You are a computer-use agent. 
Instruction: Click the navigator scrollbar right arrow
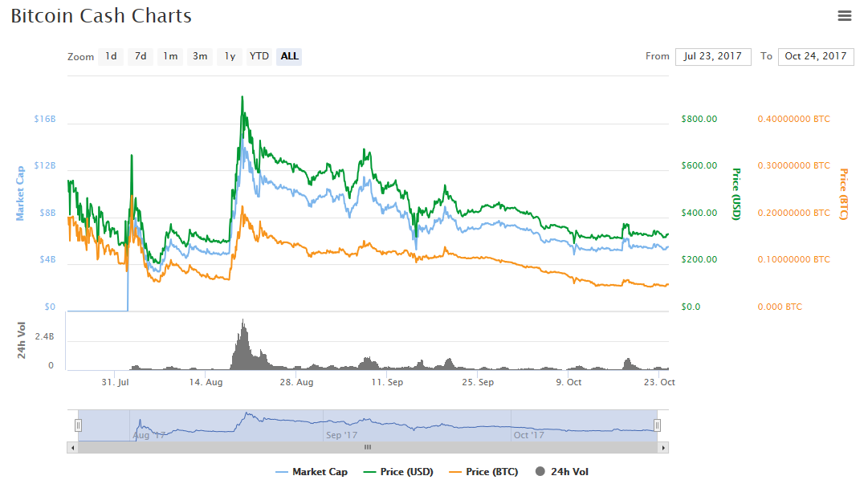click(x=663, y=448)
